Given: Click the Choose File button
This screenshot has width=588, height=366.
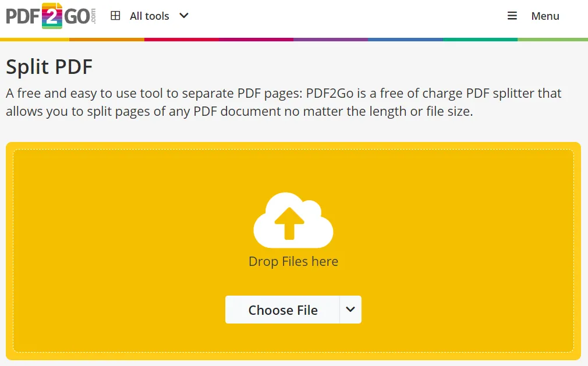Looking at the screenshot, I should pyautogui.click(x=282, y=310).
